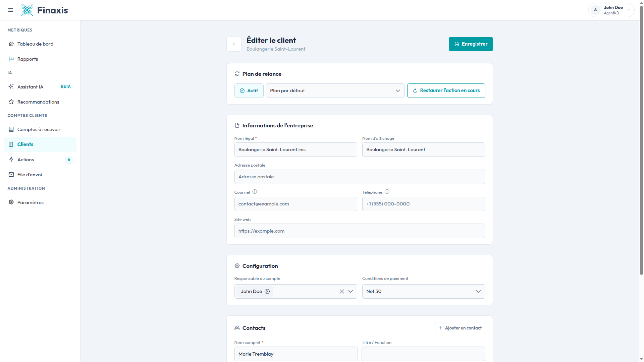Click the restore icon in Restaurer button
Viewport: 644px width, 362px height.
click(x=415, y=91)
